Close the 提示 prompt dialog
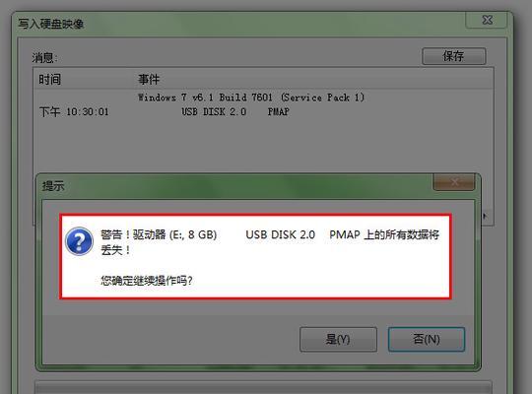Screen dimensions: 532x394 (454, 182)
